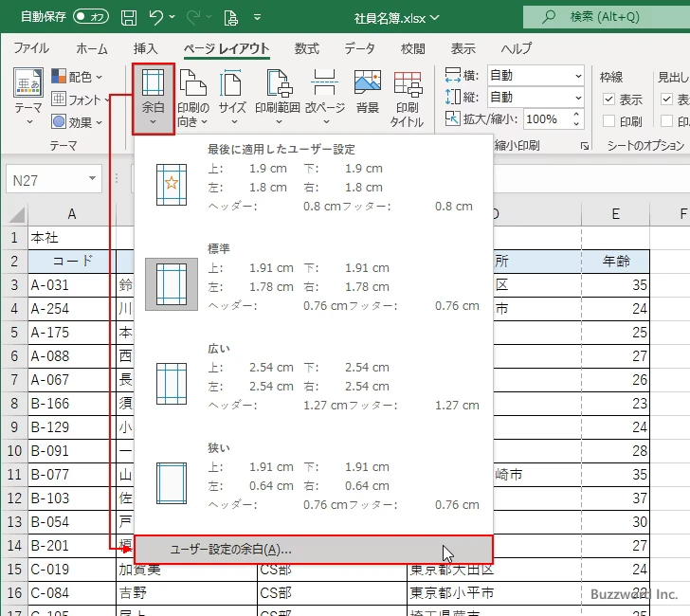Screen dimensions: 690x616
Task: Select the ページ レイアウト tab
Action: [x=227, y=48]
